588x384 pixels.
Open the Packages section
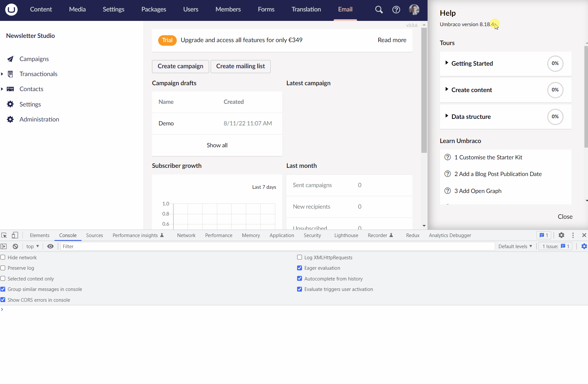[154, 9]
